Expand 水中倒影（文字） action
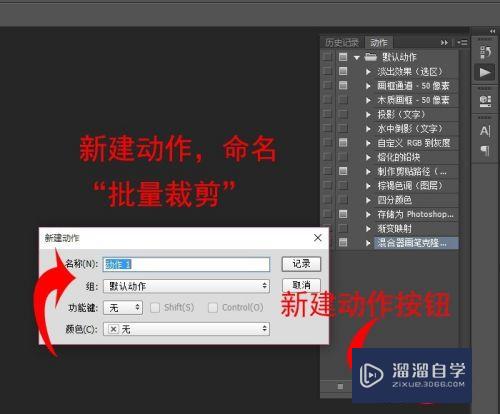 pyautogui.click(x=368, y=129)
